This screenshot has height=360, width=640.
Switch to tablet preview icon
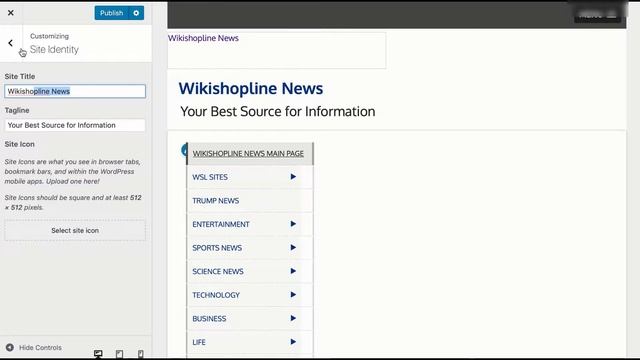click(119, 353)
